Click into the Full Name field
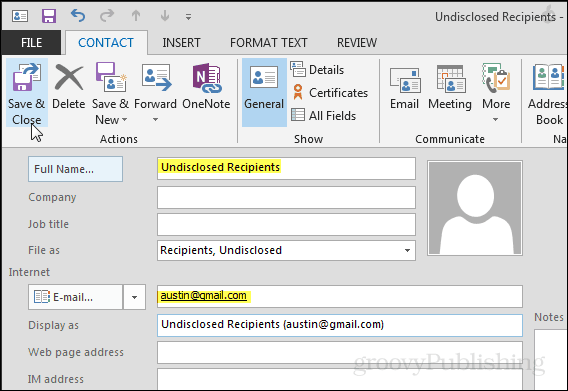This screenshot has width=568, height=391. [x=286, y=168]
